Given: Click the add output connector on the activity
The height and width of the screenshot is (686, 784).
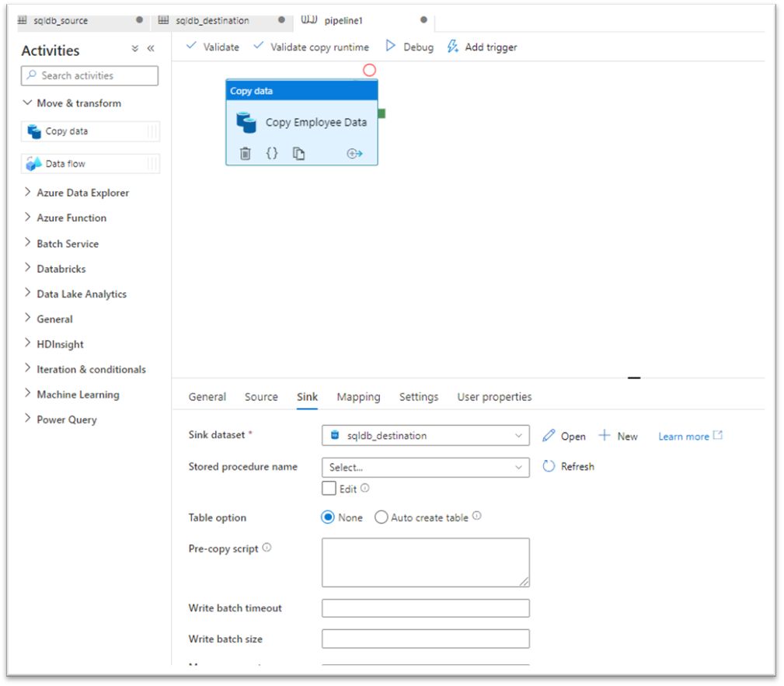Looking at the screenshot, I should tap(354, 153).
